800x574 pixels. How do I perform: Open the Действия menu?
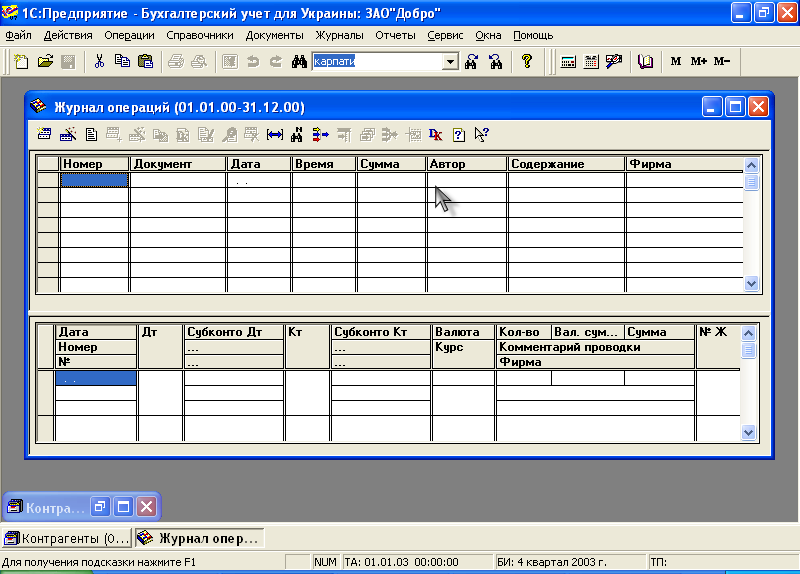[x=68, y=35]
